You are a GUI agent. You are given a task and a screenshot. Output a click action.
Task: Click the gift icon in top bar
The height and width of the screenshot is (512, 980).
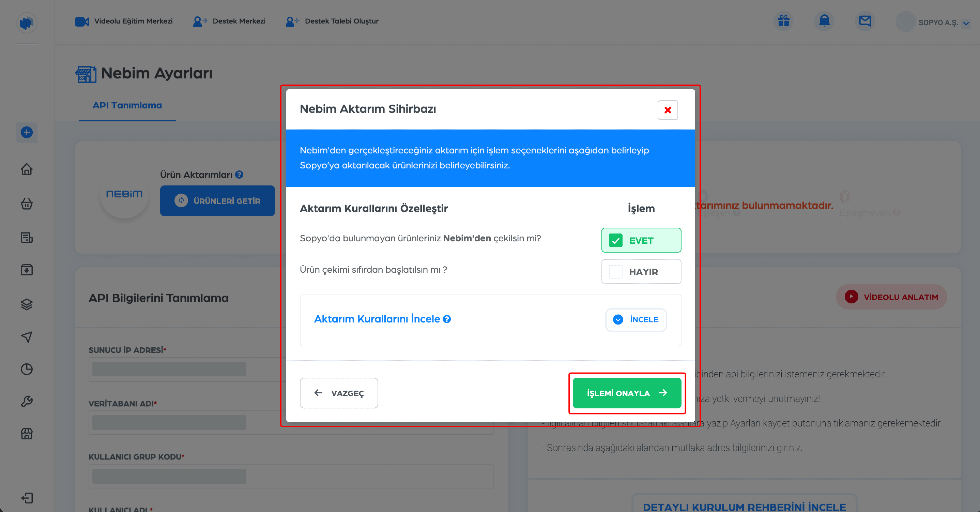click(x=783, y=21)
